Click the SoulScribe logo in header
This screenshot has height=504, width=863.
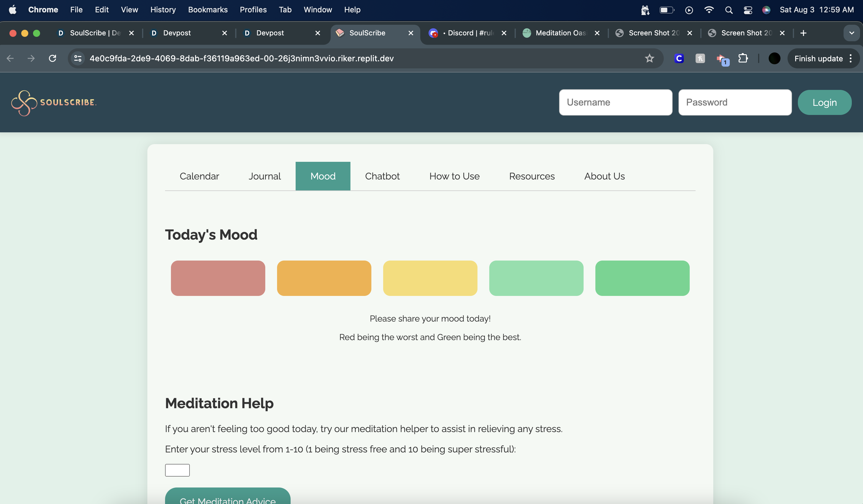coord(54,103)
